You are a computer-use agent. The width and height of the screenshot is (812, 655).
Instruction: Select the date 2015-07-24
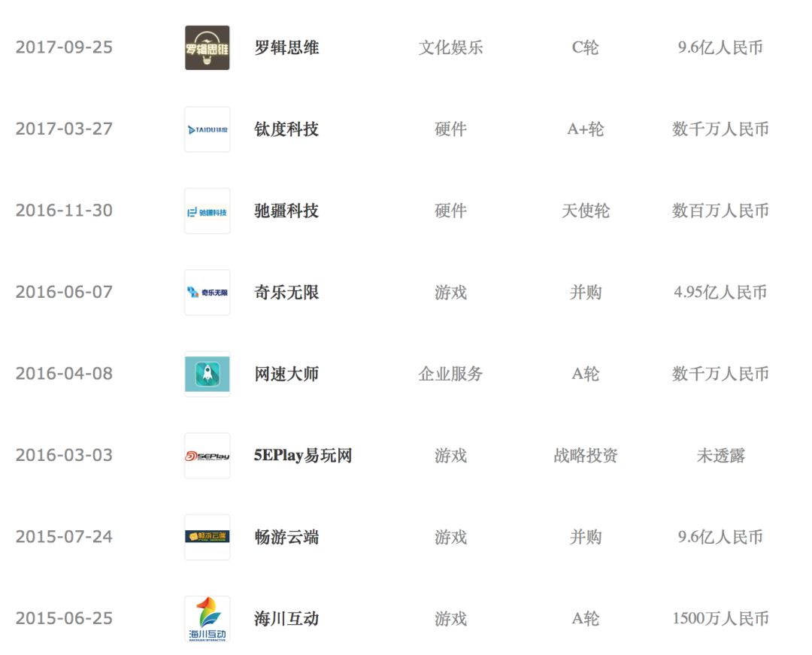(64, 536)
